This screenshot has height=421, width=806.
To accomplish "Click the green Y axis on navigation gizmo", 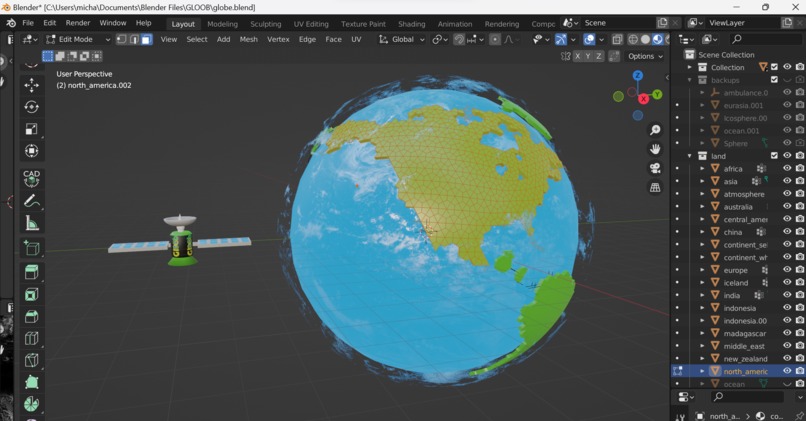I will point(657,94).
